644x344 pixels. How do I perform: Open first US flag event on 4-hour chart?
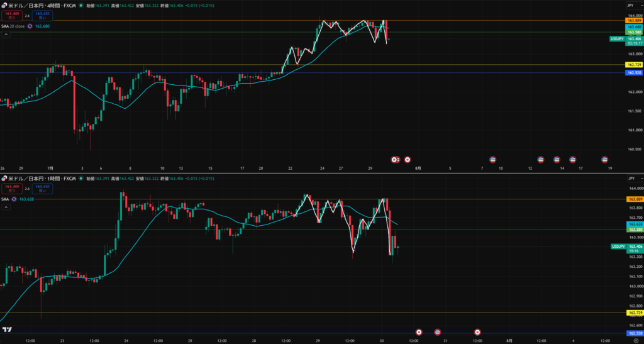pyautogui.click(x=493, y=159)
